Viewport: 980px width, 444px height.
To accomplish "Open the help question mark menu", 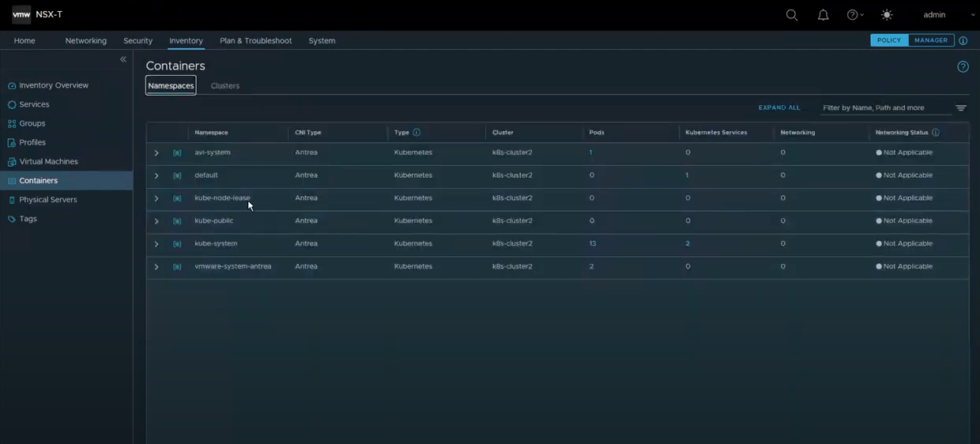I will [x=855, y=15].
